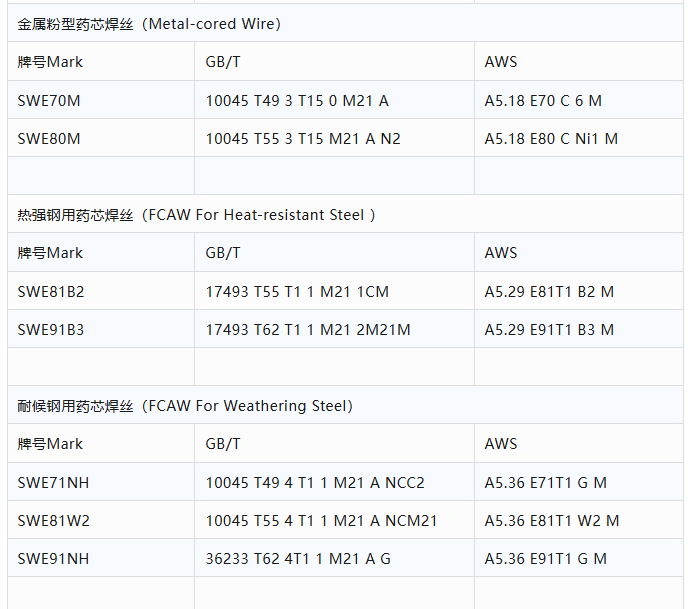Click AWS value A5.18 E70 C 6 M
Viewport: 690px width, 609px height.
[543, 101]
